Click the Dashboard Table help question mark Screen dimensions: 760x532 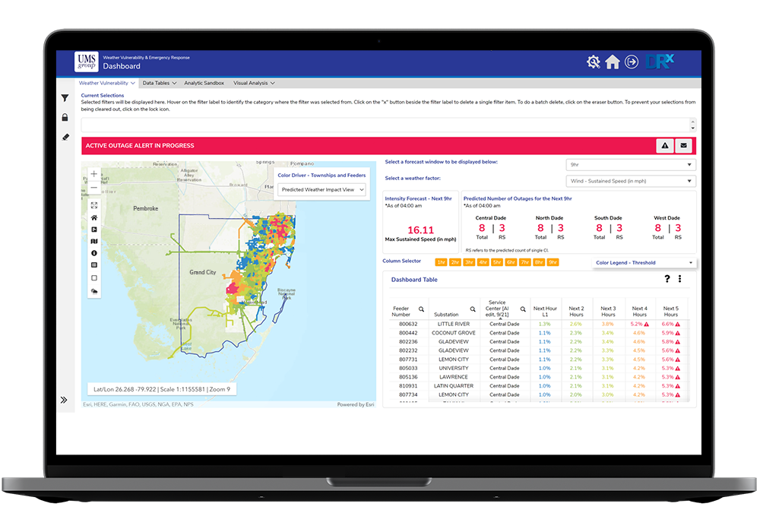(667, 279)
